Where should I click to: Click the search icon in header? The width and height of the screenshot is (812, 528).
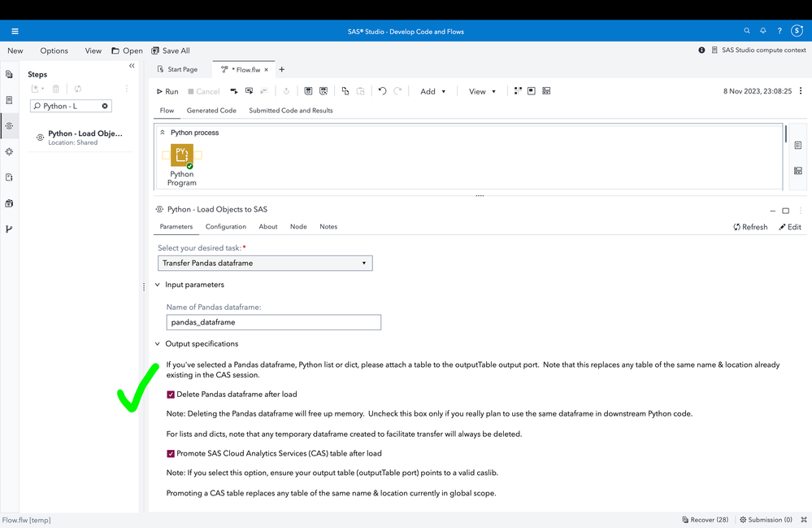click(x=747, y=31)
